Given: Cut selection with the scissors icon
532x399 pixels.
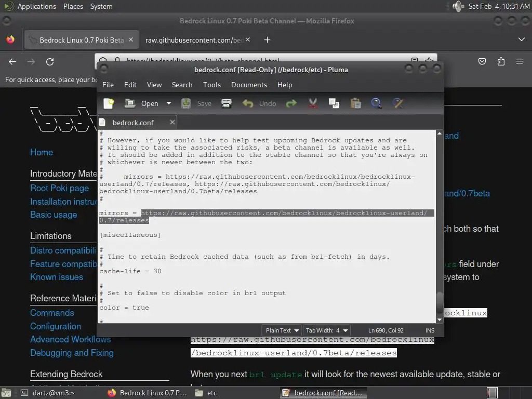Looking at the screenshot, I should point(313,103).
